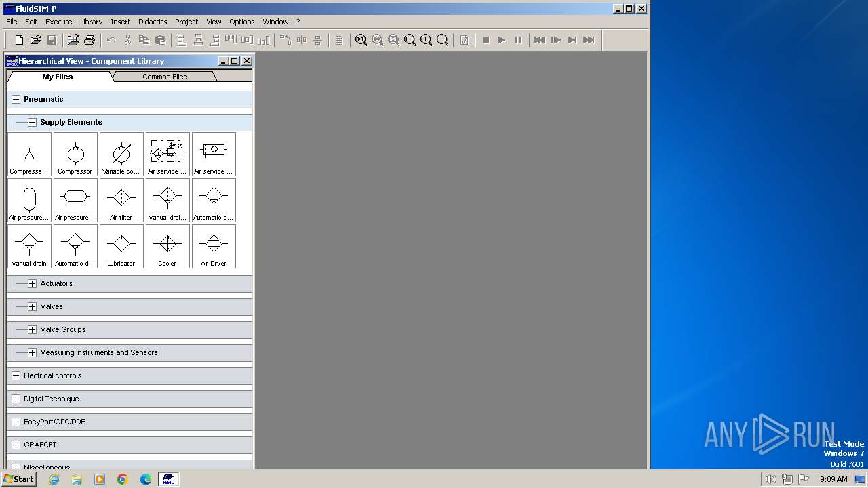Expand the Digital Technique category
The image size is (868, 488).
16,399
